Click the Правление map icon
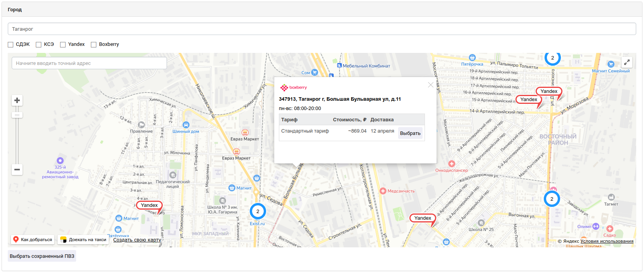This screenshot has height=273, width=644. [141, 125]
